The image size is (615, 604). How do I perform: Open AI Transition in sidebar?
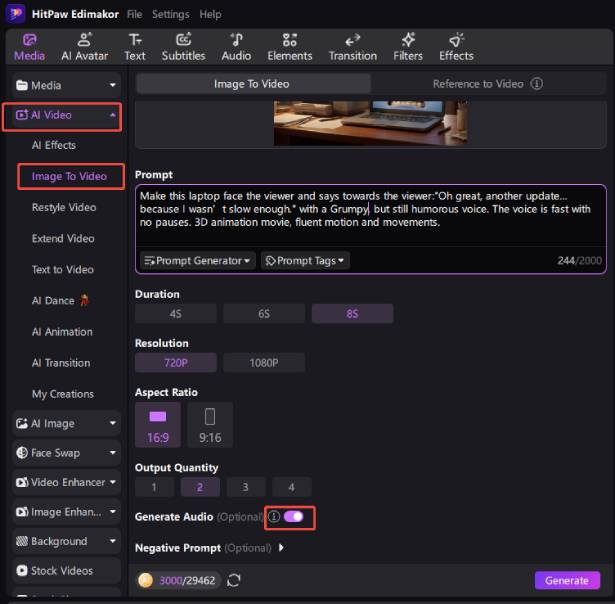click(x=61, y=363)
